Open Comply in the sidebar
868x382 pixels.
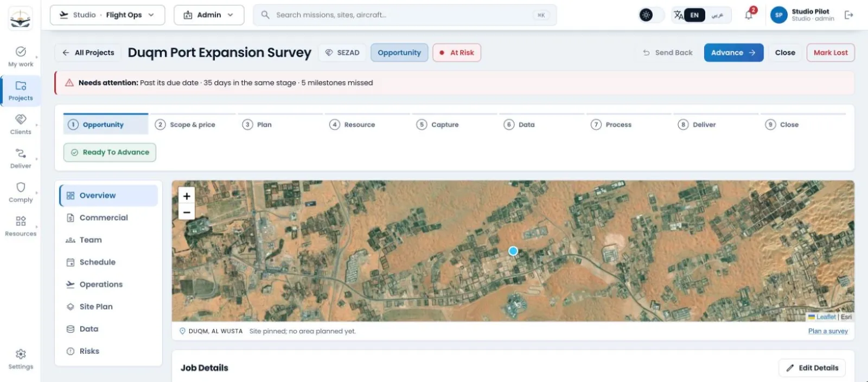click(21, 192)
